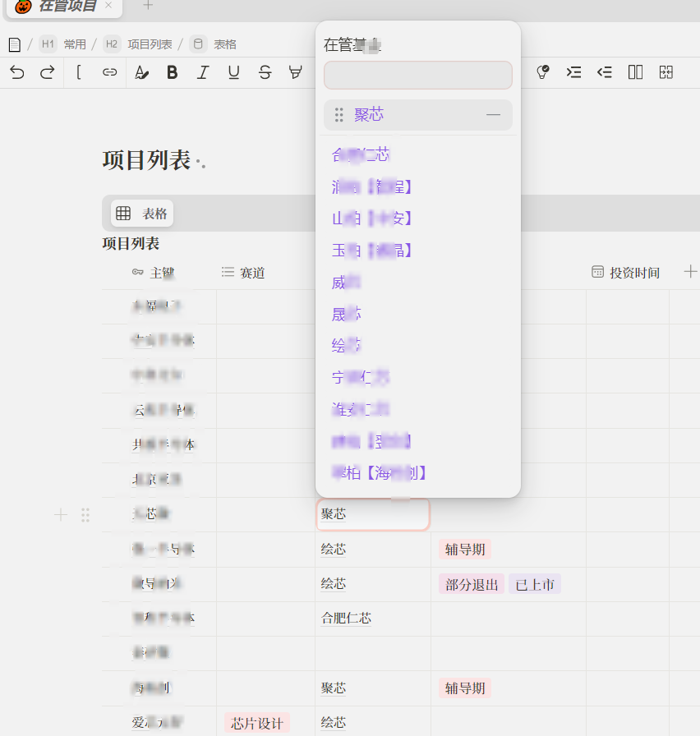Close the 在管项目 tab
The height and width of the screenshot is (736, 700).
coord(108,6)
